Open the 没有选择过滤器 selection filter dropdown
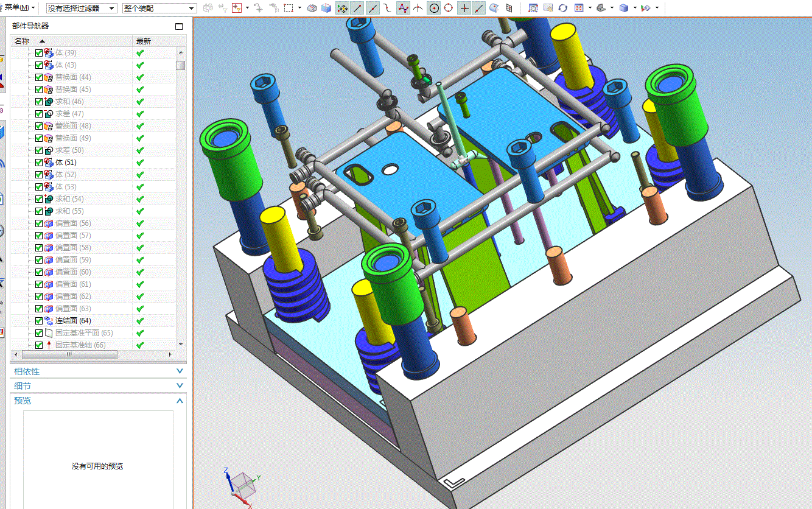Image resolution: width=812 pixels, height=509 pixels. pyautogui.click(x=82, y=8)
